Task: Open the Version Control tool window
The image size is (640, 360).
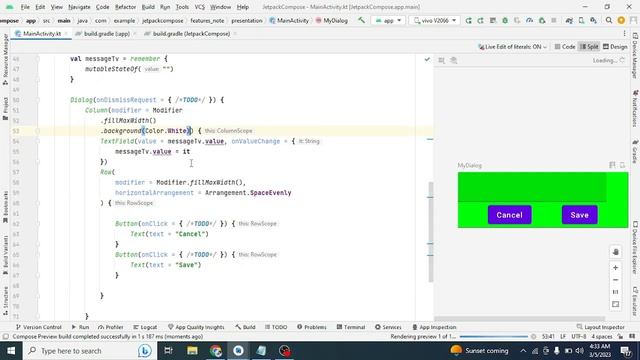Action: pyautogui.click(x=38, y=327)
